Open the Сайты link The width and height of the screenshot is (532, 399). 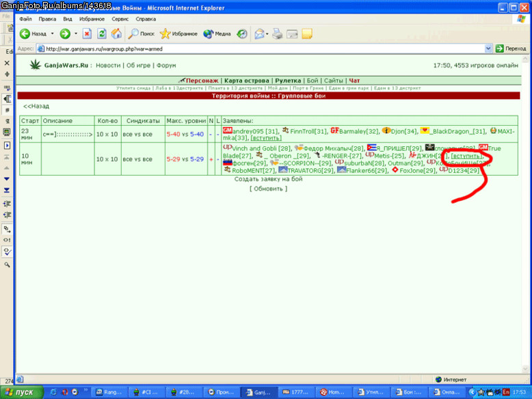click(333, 81)
